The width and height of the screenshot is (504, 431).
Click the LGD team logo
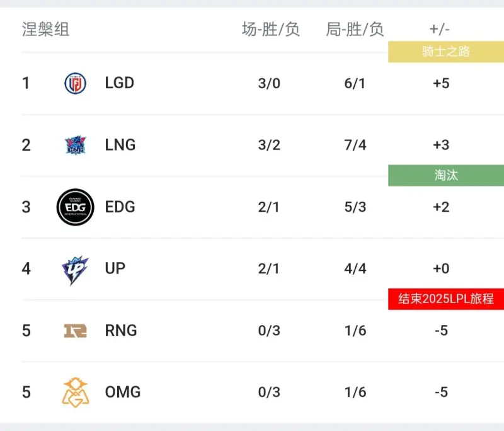coord(75,83)
